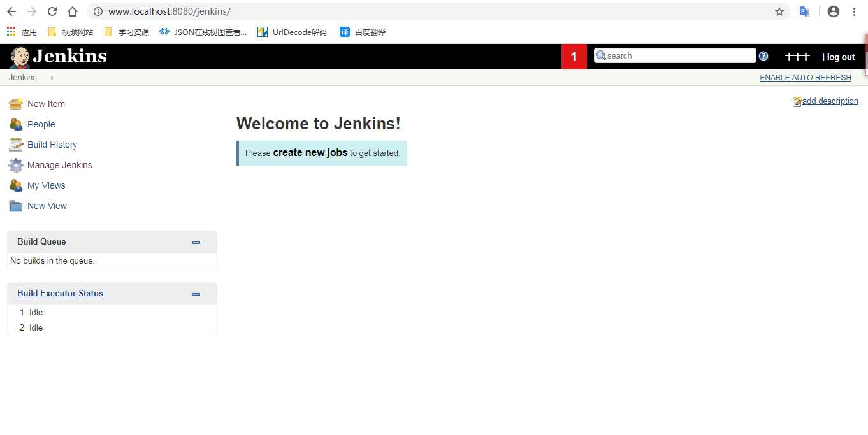The image size is (868, 435).
Task: Focus the Jenkins search box
Action: 675,55
